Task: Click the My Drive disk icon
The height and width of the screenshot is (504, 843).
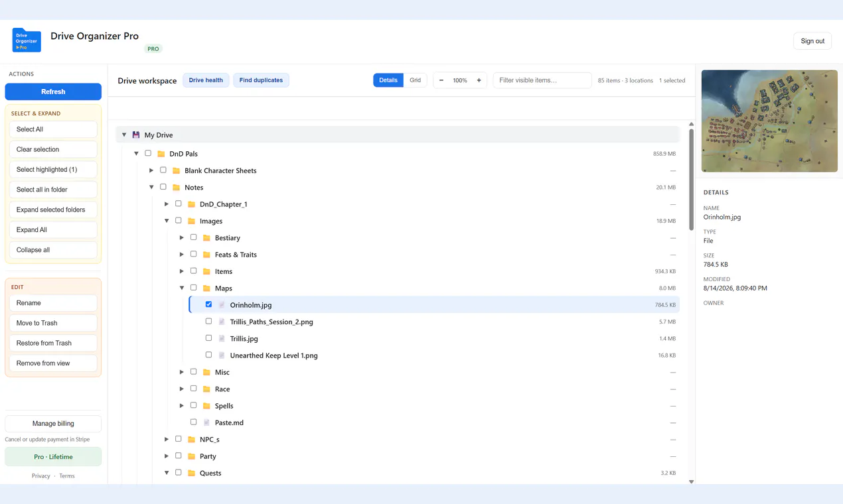Action: [136, 135]
